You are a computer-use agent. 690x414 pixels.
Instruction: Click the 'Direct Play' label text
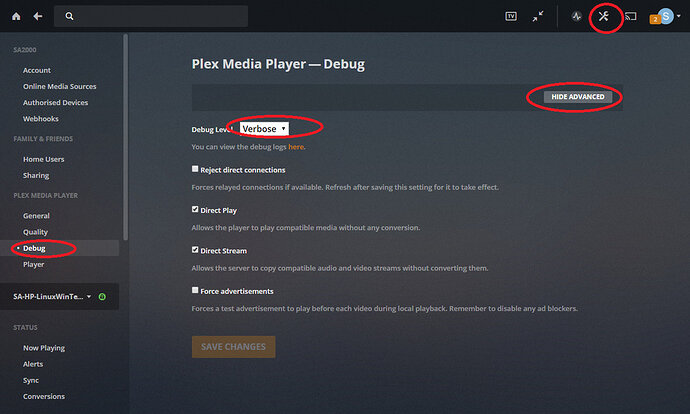[219, 210]
